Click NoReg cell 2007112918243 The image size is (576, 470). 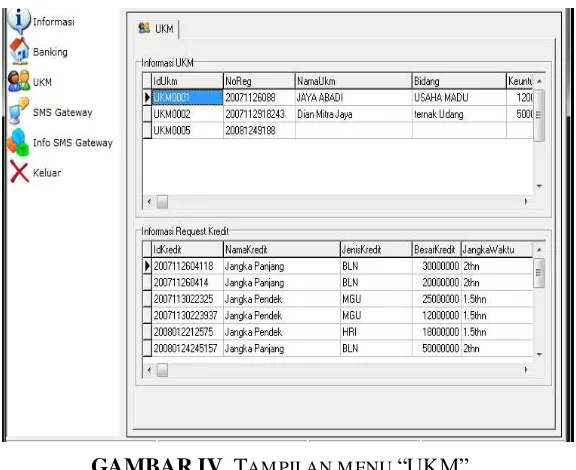[259, 114]
